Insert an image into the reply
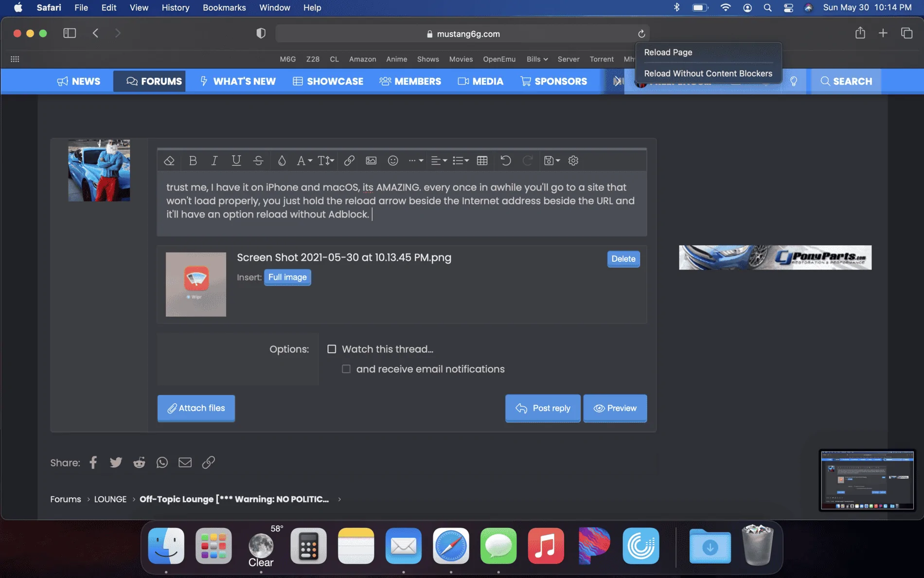This screenshot has height=578, width=924. (371, 161)
